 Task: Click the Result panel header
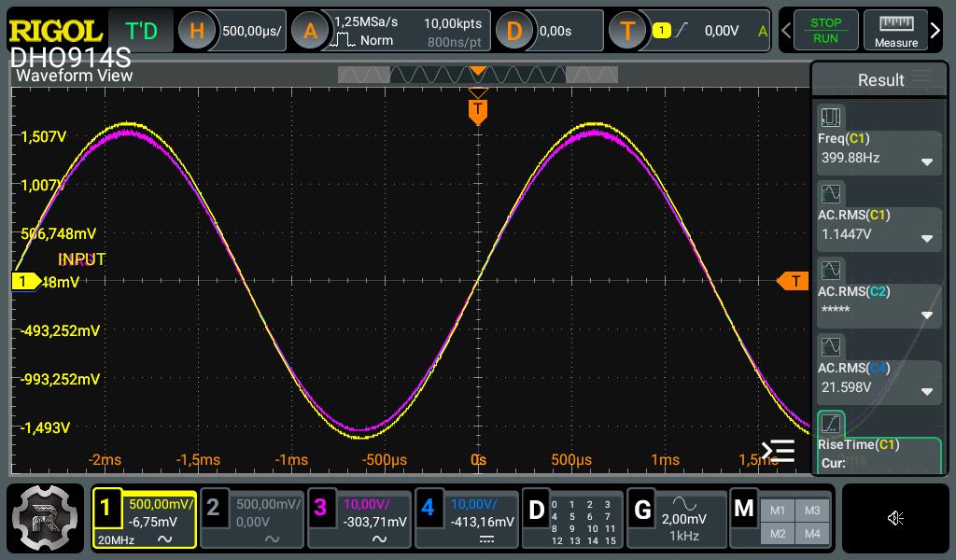pos(879,80)
